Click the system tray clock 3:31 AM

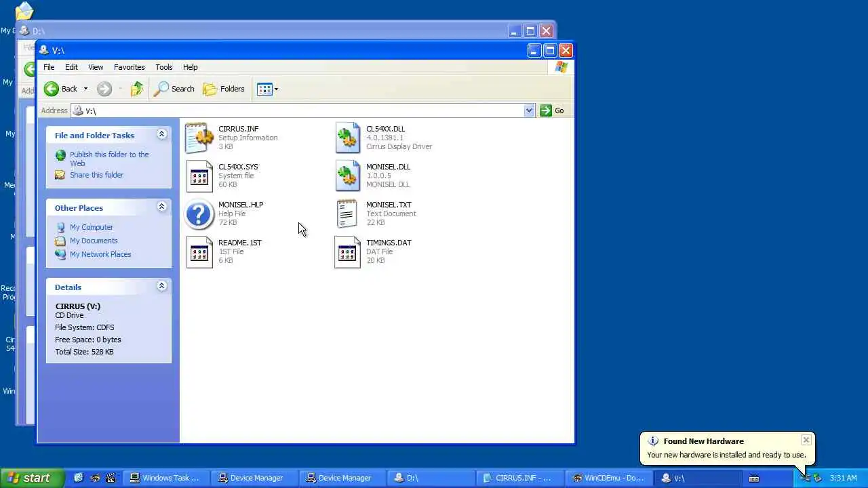click(843, 478)
